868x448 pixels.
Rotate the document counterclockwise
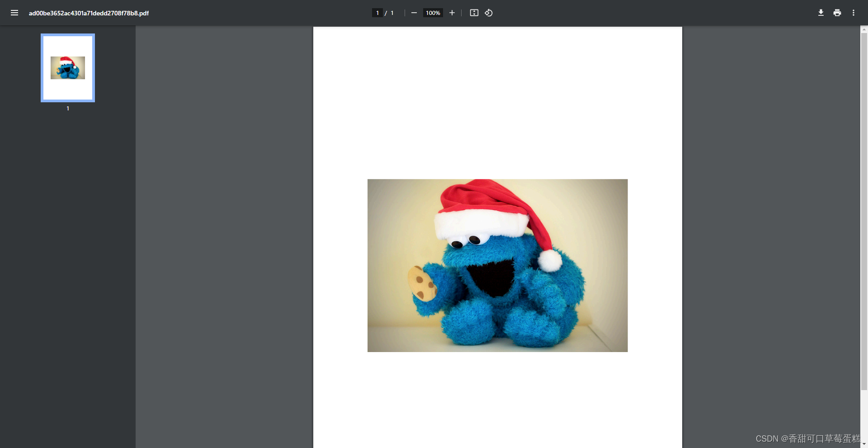coord(489,13)
